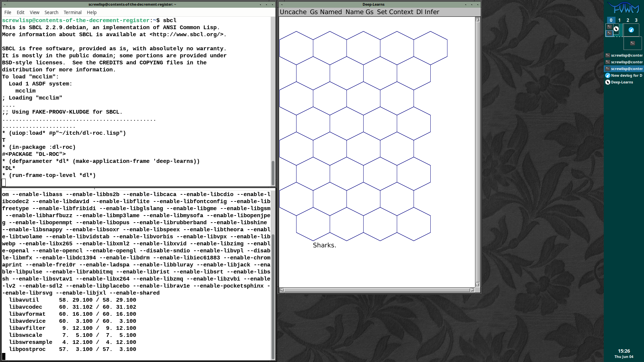Click the terminal window title text
644x362 pixels.
(x=132, y=4)
